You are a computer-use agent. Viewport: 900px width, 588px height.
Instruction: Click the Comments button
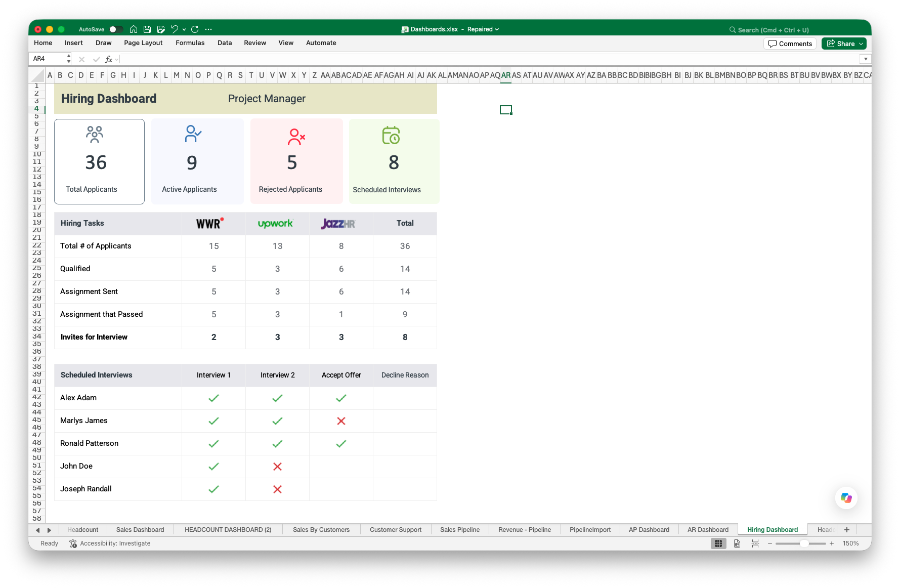pyautogui.click(x=790, y=44)
